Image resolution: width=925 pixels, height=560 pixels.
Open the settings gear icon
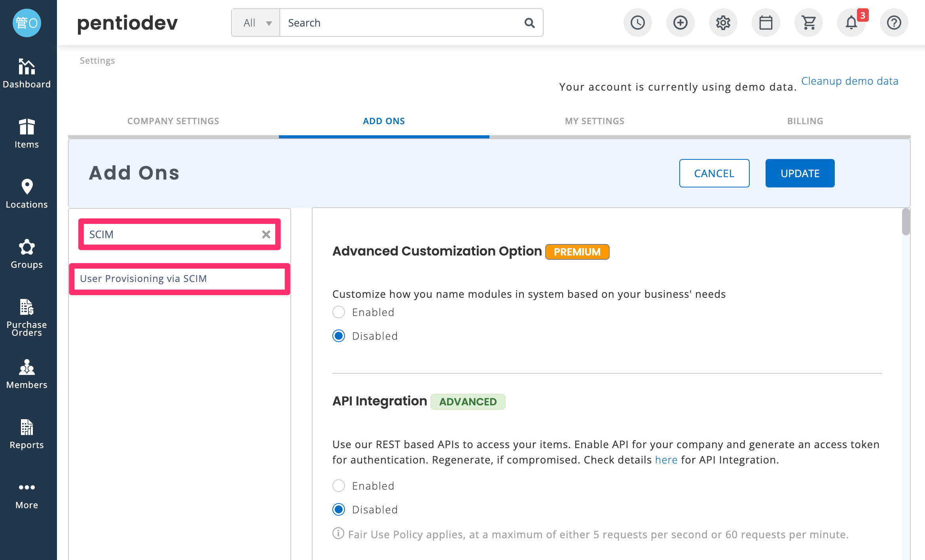point(723,23)
